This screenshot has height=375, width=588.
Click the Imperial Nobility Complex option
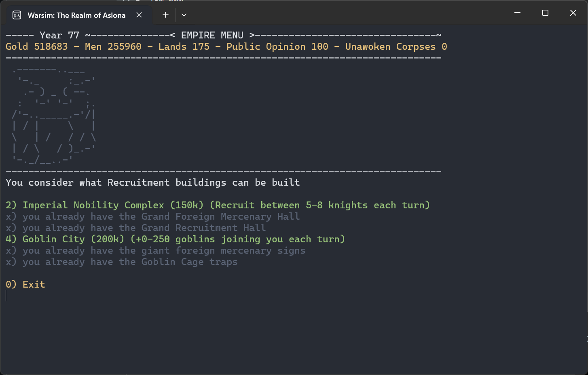[218, 205]
